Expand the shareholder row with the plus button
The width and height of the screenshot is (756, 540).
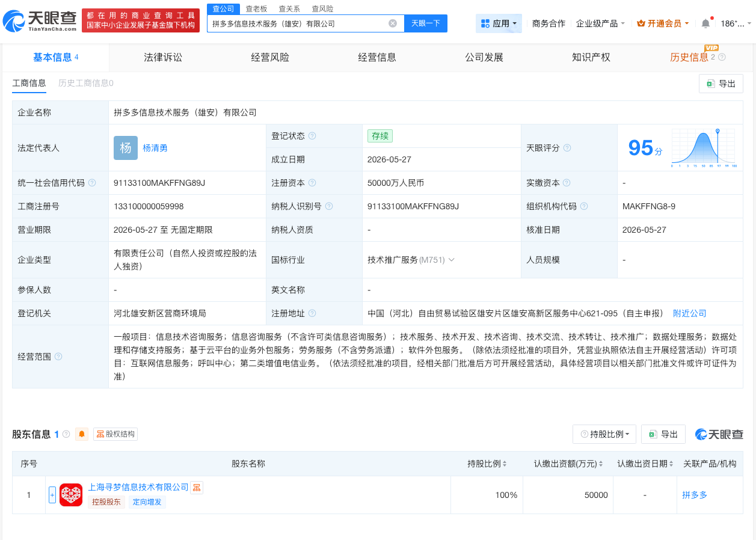point(52,495)
